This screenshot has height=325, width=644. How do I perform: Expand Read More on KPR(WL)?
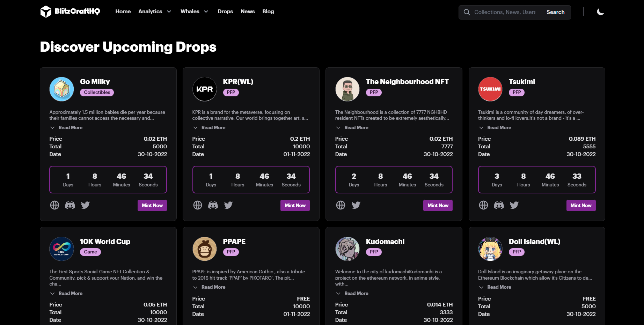(209, 127)
